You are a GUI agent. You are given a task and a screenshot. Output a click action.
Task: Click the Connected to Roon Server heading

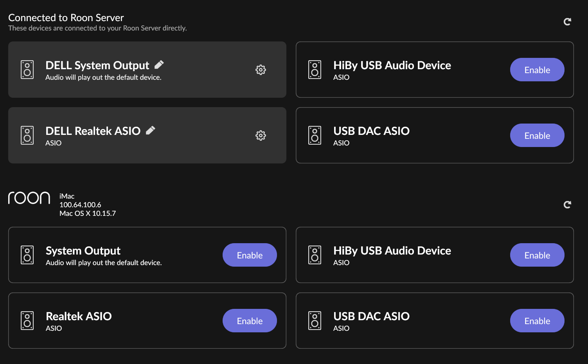[x=66, y=18]
